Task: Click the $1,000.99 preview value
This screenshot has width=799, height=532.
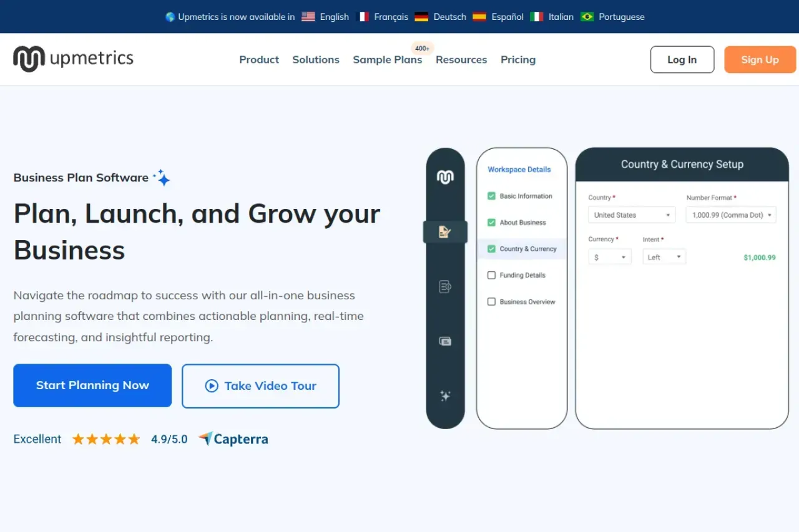Action: point(760,258)
